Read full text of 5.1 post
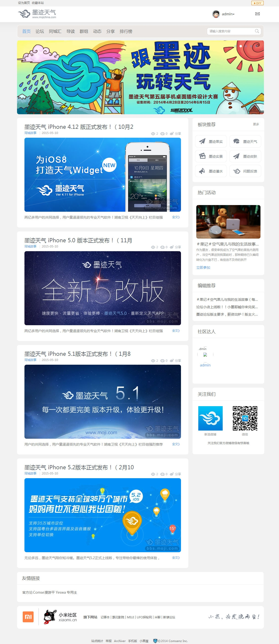This screenshot has height=644, width=279. coord(176,444)
